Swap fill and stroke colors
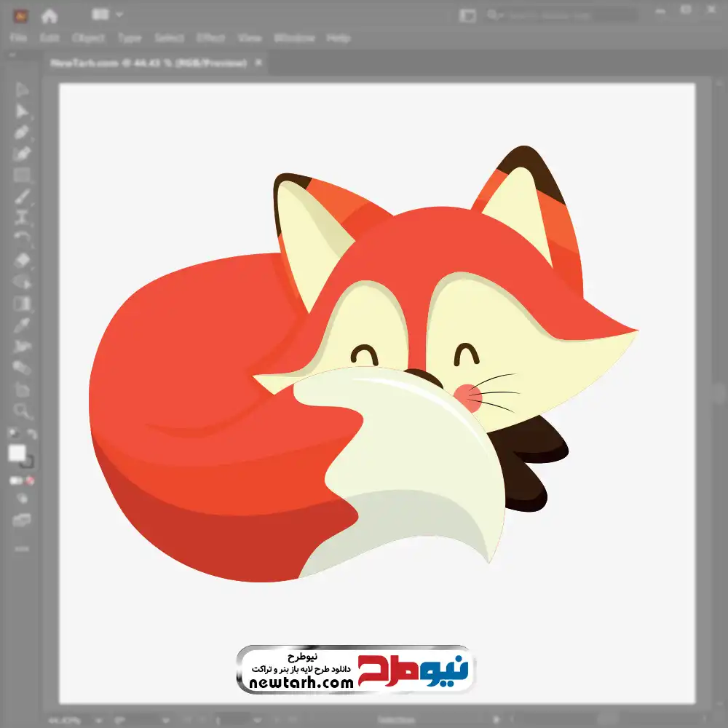 click(x=31, y=435)
